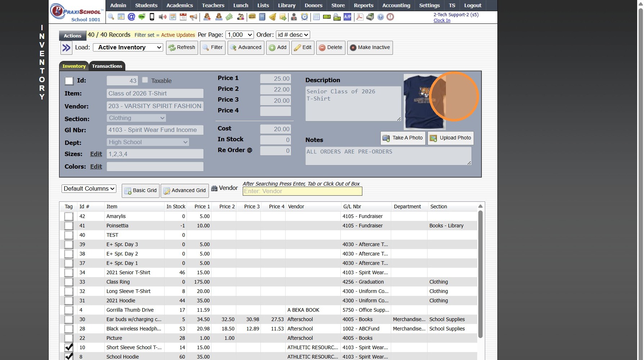This screenshot has height=360, width=644.
Task: Open the Per Page dropdown
Action: pos(240,35)
